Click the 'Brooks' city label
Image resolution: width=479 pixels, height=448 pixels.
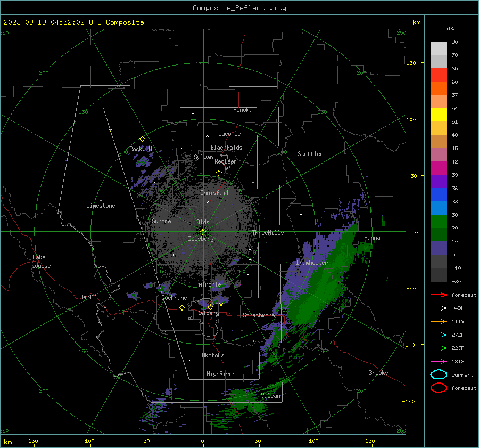tap(378, 373)
